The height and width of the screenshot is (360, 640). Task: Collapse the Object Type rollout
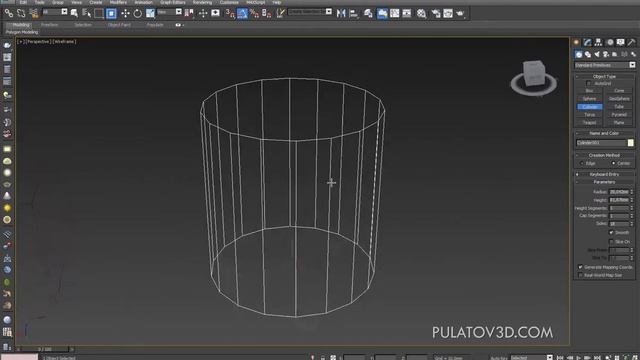pos(604,76)
